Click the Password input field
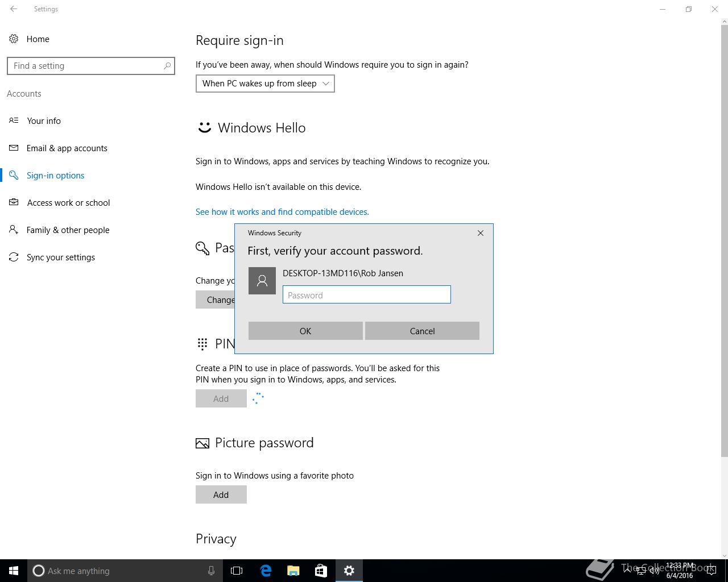The image size is (728, 582). pos(367,294)
